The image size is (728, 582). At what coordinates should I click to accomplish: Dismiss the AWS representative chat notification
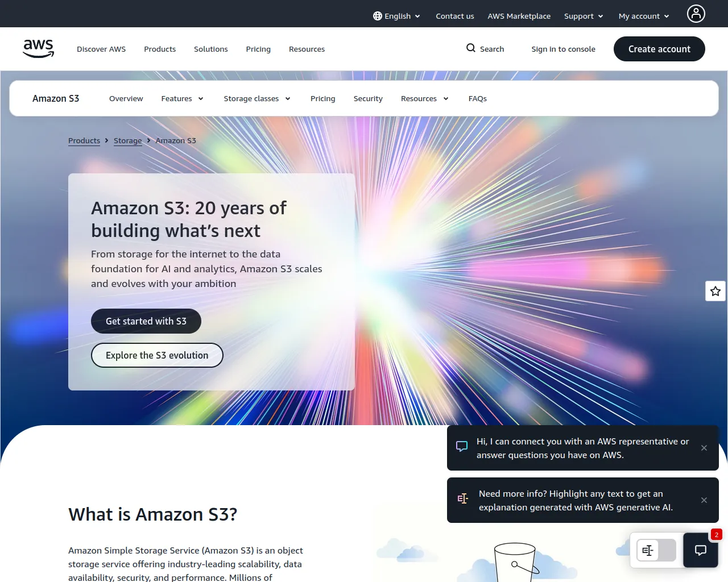(x=704, y=448)
